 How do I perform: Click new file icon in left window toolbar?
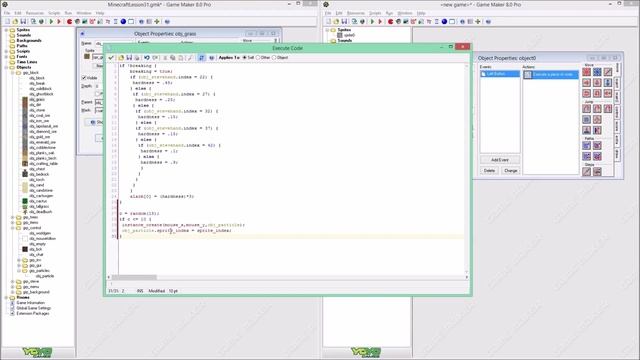(7, 22)
